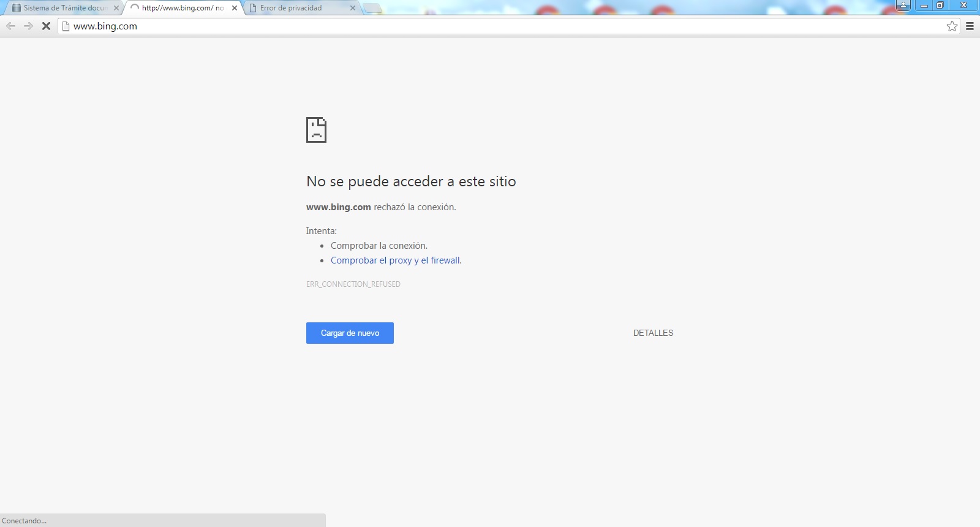The image size is (980, 527).
Task: Click the Comprobar la conexión text
Action: point(379,246)
